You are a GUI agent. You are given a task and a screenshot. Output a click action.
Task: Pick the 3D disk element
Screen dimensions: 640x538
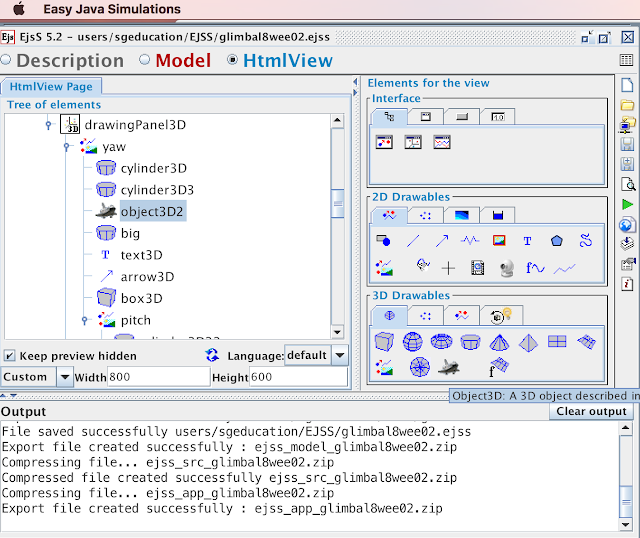pyautogui.click(x=420, y=367)
